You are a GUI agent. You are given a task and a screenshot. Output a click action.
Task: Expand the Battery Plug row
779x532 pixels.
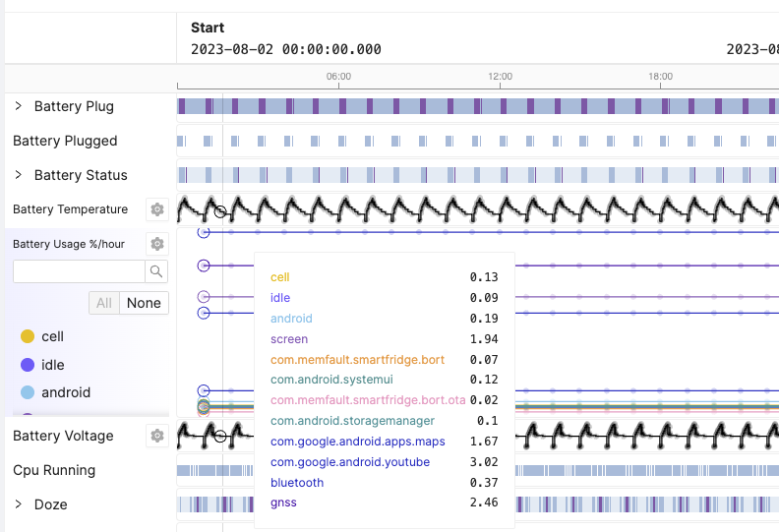click(18, 106)
